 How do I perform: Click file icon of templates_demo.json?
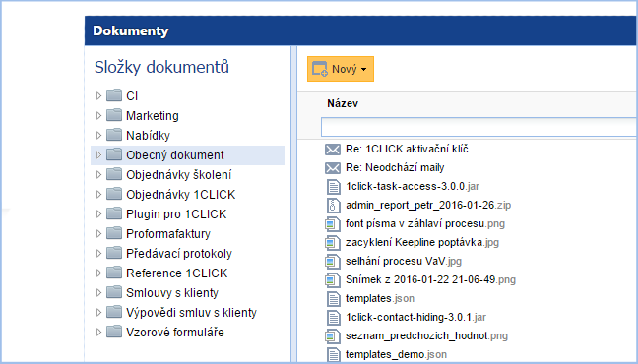(333, 355)
